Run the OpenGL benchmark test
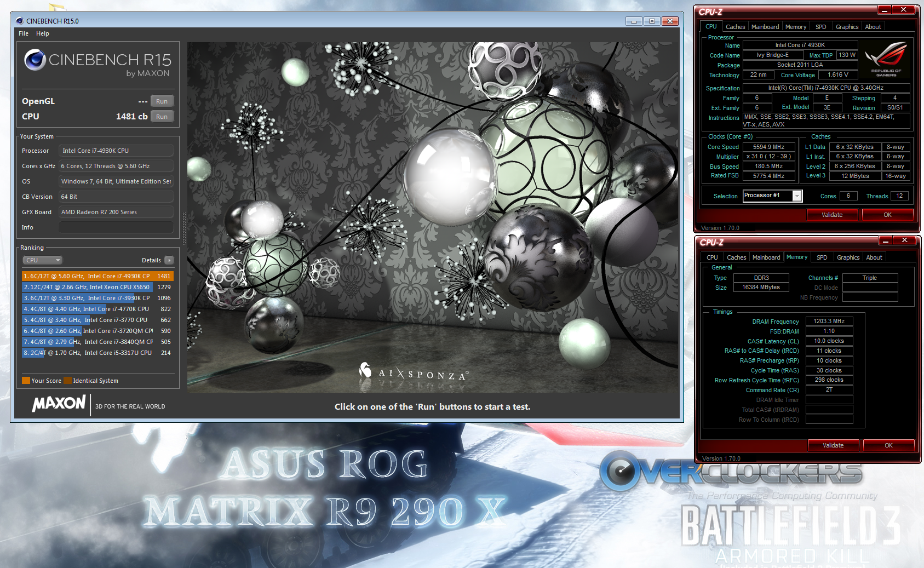 [x=162, y=101]
